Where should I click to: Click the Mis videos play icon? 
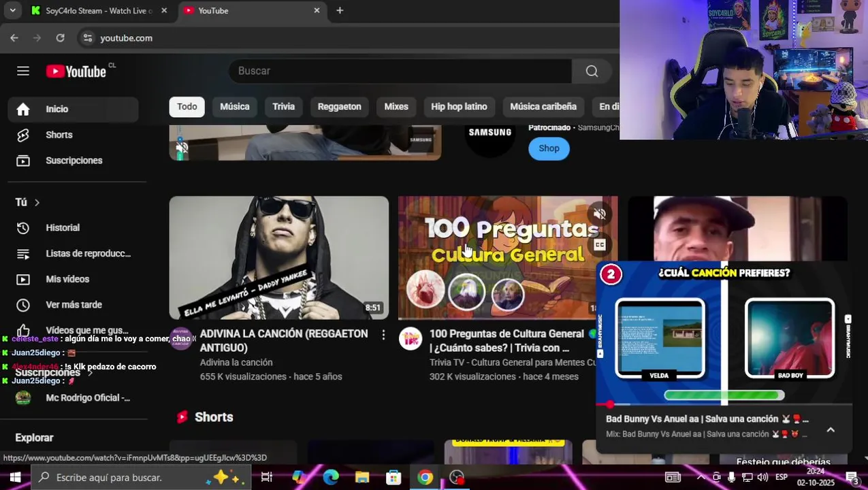tap(23, 279)
